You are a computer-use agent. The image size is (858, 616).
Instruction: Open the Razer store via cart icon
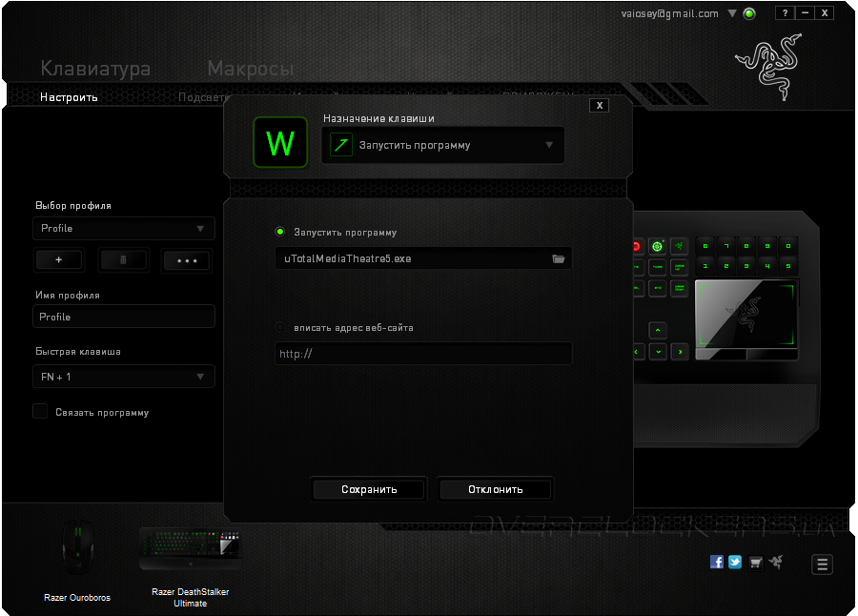(755, 562)
